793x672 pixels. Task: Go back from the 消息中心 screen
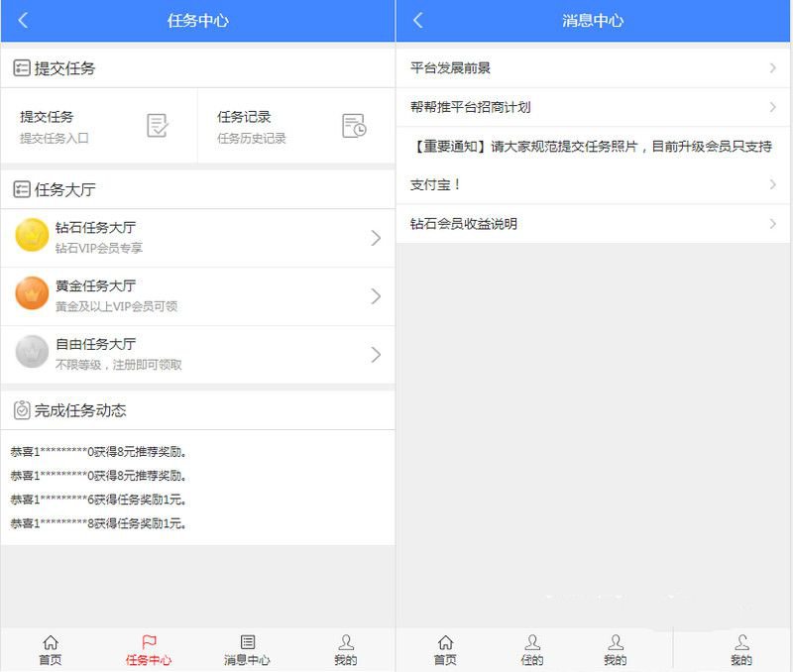pyautogui.click(x=417, y=20)
